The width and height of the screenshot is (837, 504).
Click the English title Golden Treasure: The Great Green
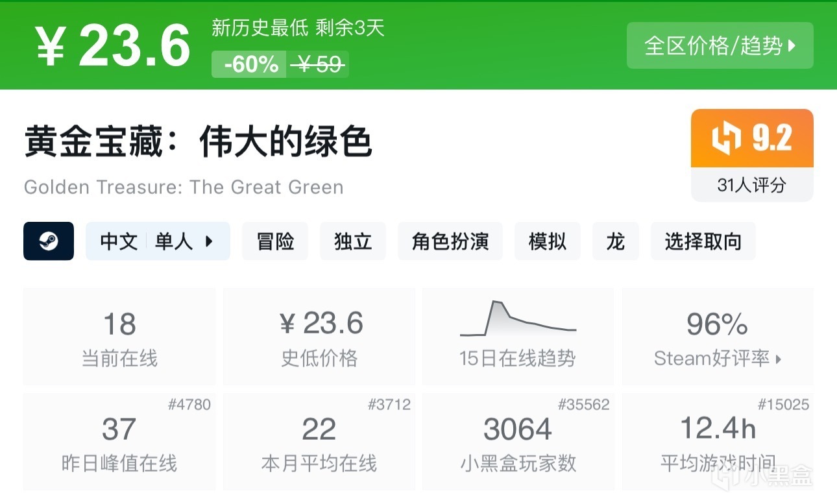click(x=184, y=187)
